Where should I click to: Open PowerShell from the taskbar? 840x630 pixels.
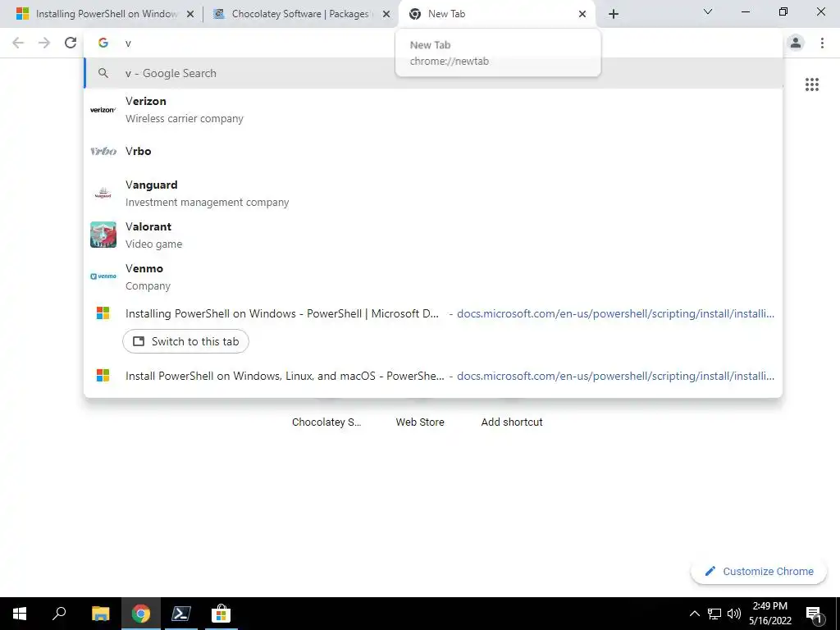point(180,614)
